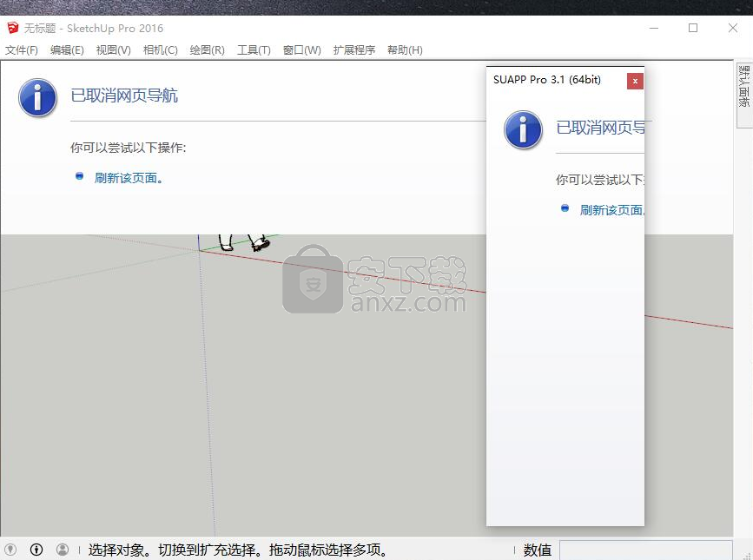Open the 编辑(E) menu

pyautogui.click(x=67, y=49)
